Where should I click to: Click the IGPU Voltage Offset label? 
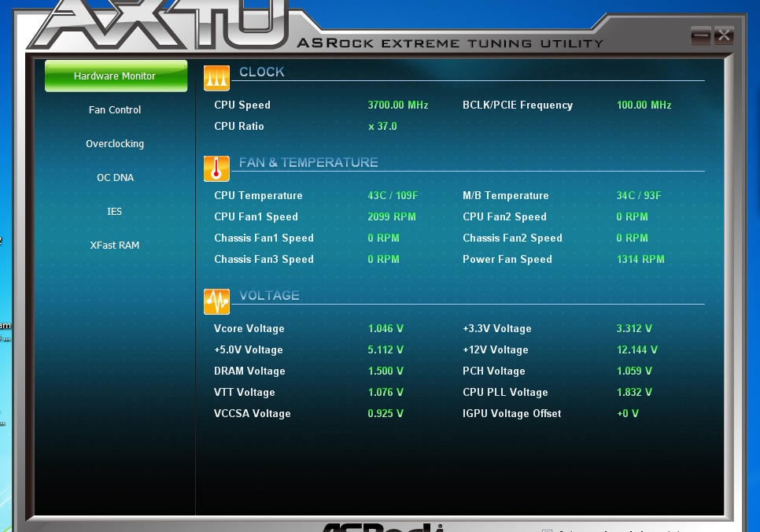click(512, 414)
